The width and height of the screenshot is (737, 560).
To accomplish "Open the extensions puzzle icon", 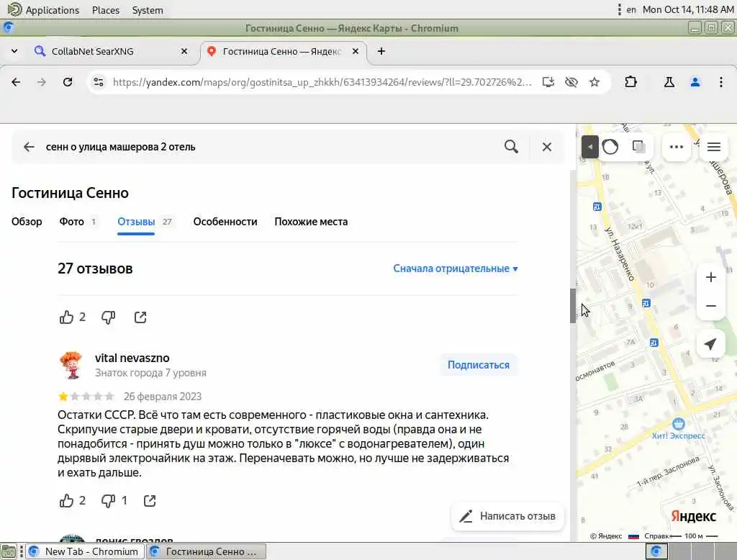I will tap(630, 82).
